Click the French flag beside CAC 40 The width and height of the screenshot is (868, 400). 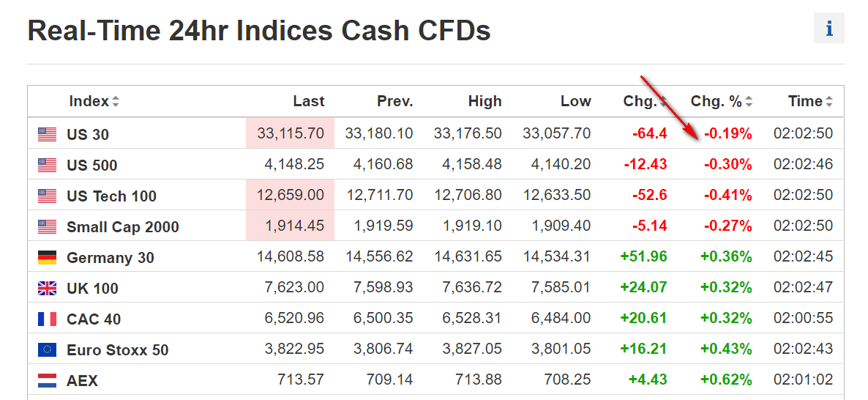tap(48, 319)
